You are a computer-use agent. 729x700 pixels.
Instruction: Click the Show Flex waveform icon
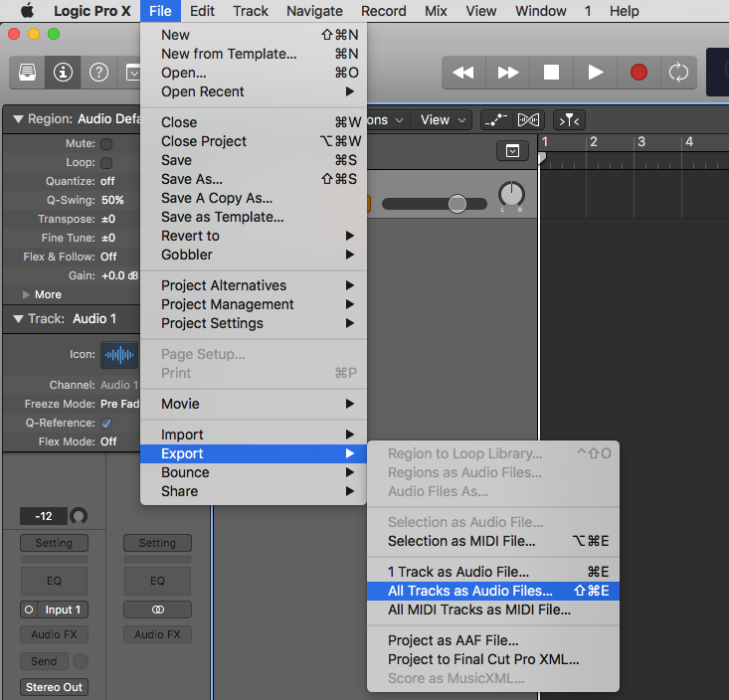tap(529, 120)
